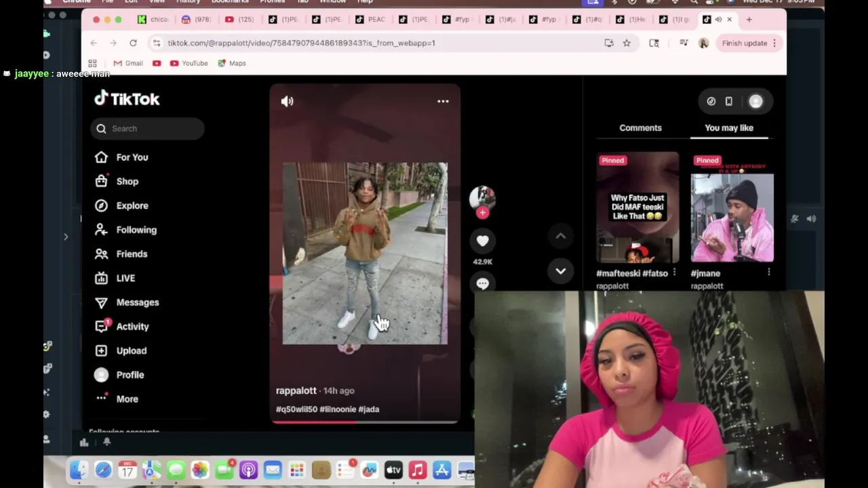The image size is (868, 488).
Task: Click Finish update button in Chrome
Action: pos(749,43)
